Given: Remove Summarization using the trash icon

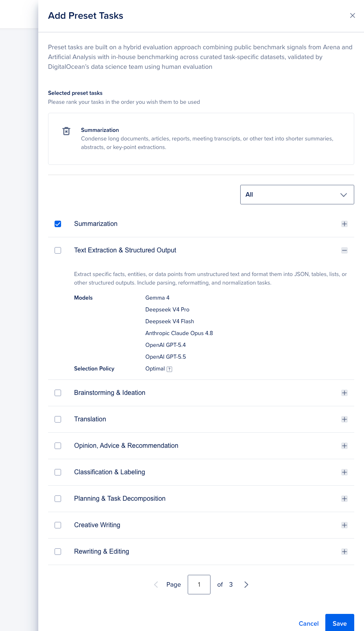Looking at the screenshot, I should pos(66,131).
